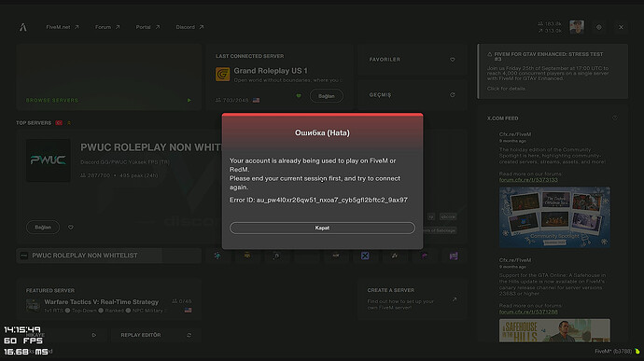Open the first Cfx.re/FiveM feed post
Image resolution: width=644 pixels, height=361 pixels.
point(515,134)
